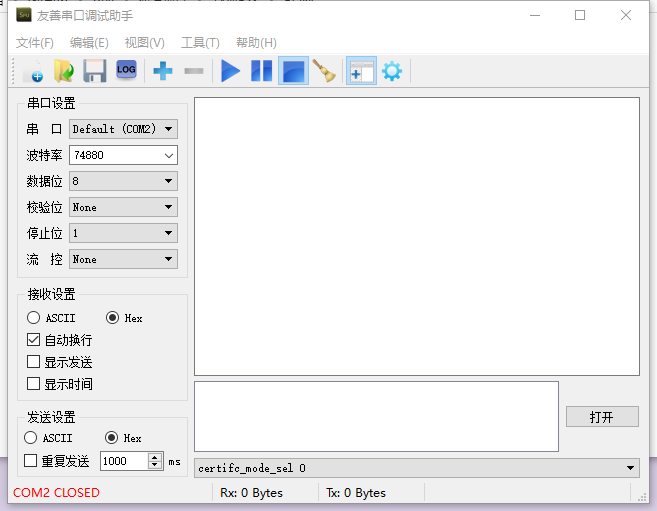Enable the 显示发送 checkbox
The image size is (657, 511).
point(34,362)
